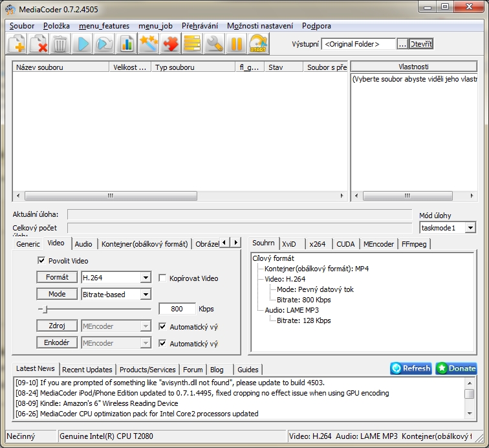Toggle the Povolit Video checkbox
Viewport: 489px width, 448px height.
coord(41,260)
